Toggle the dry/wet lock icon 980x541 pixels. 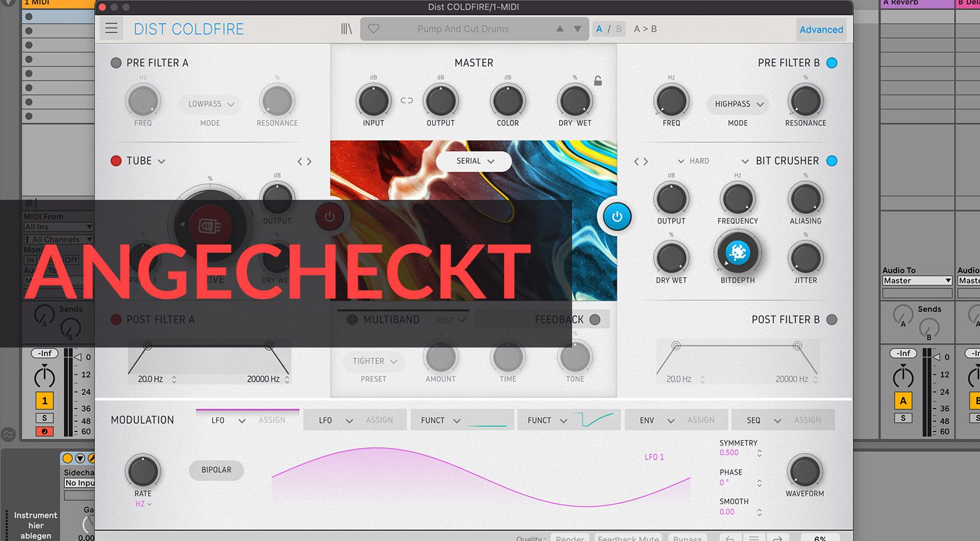point(598,81)
